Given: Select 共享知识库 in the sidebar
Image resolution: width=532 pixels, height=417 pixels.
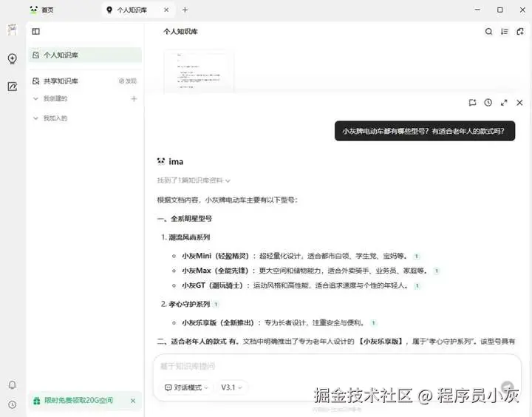Looking at the screenshot, I should [x=61, y=81].
